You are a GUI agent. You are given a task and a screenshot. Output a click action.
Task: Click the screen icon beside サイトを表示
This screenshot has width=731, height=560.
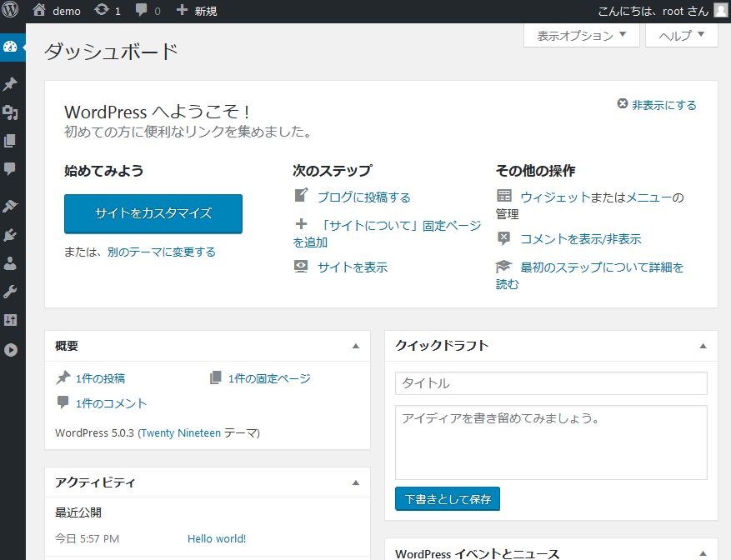pyautogui.click(x=301, y=266)
